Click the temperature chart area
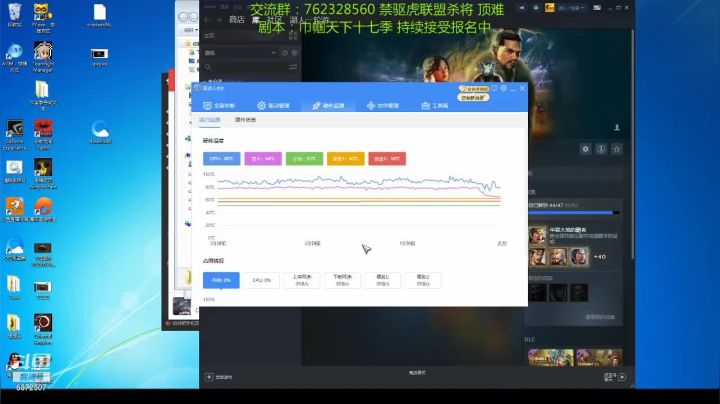The width and height of the screenshot is (720, 404). 359,206
